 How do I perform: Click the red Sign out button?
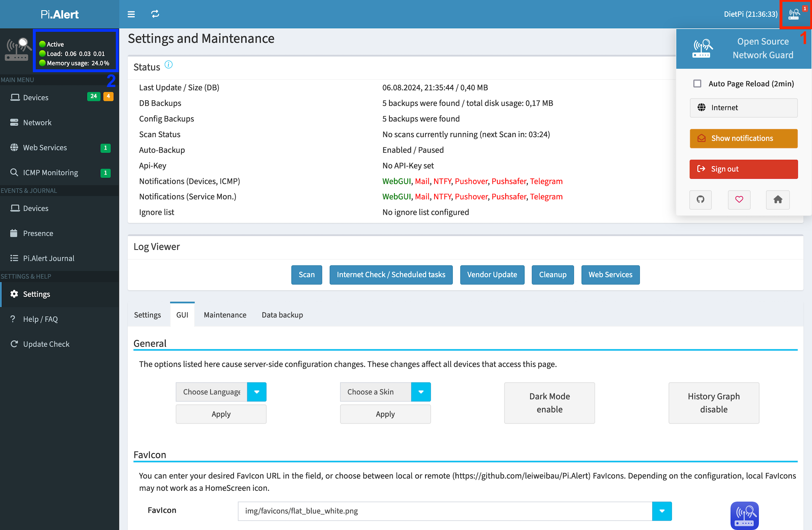click(x=743, y=169)
